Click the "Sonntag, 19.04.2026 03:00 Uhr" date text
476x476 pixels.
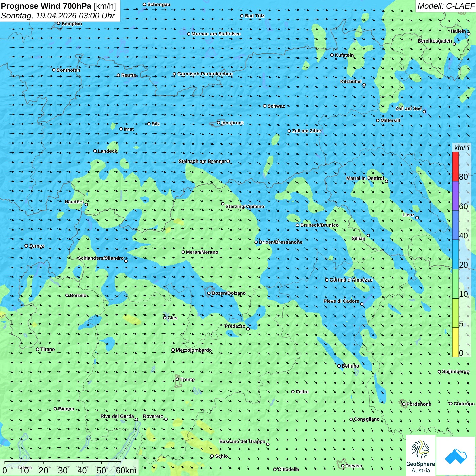58,16
